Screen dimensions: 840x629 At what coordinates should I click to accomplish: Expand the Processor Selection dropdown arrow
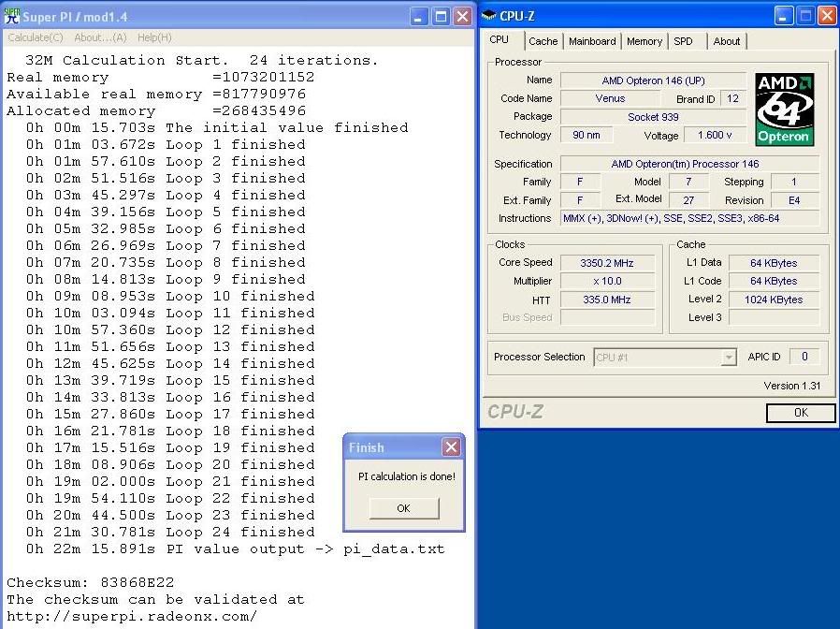[x=729, y=358]
